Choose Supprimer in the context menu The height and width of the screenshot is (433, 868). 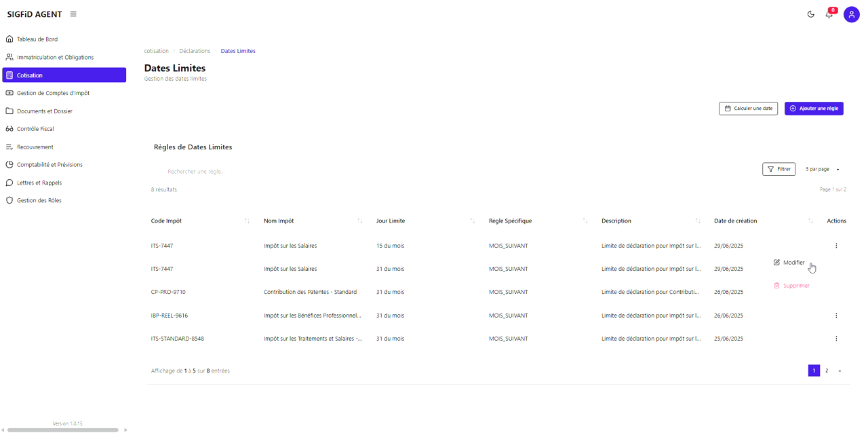792,286
